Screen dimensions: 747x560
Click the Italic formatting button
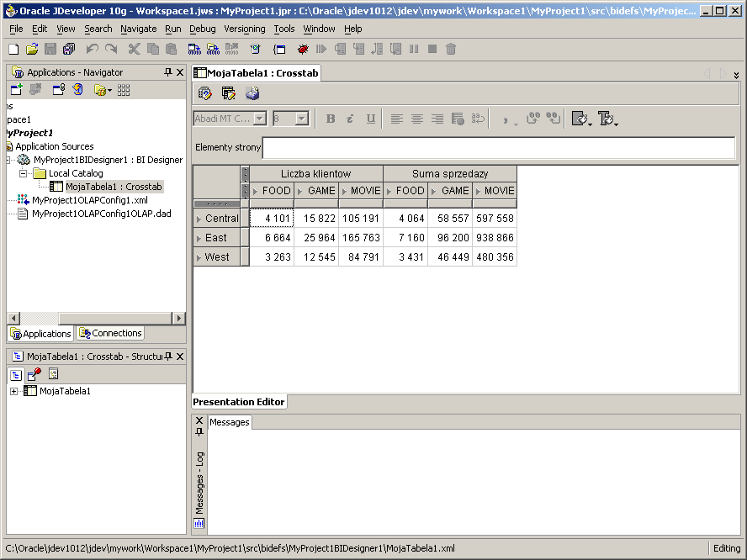(x=350, y=119)
